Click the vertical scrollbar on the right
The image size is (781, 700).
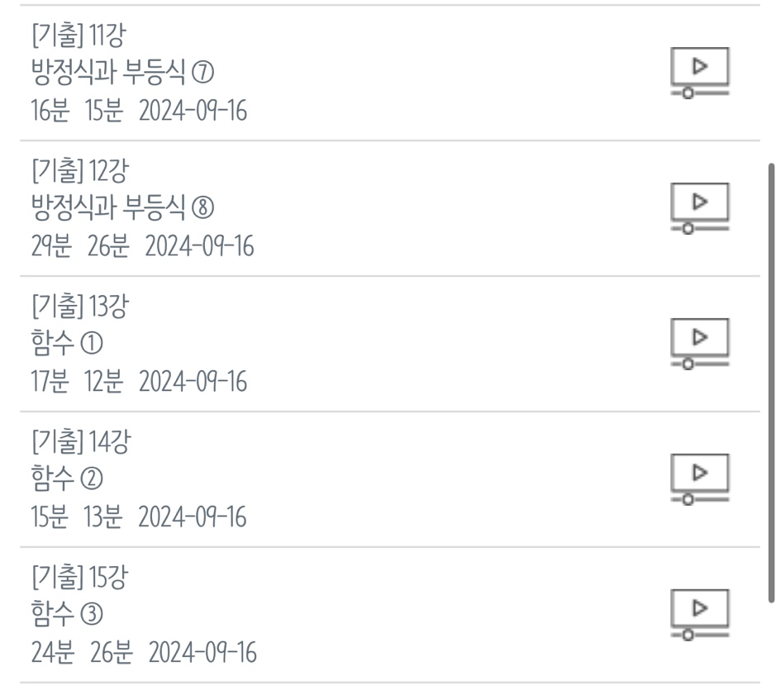[771, 380]
